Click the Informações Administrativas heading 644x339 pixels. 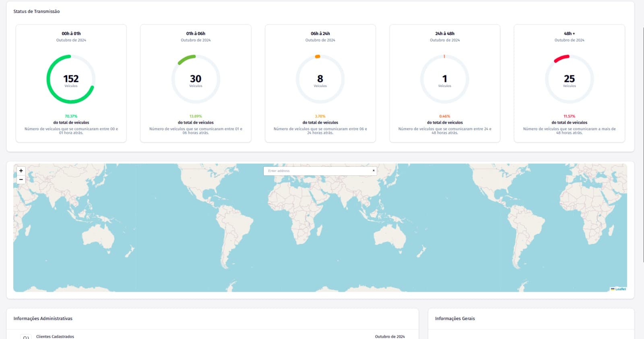[x=43, y=318]
